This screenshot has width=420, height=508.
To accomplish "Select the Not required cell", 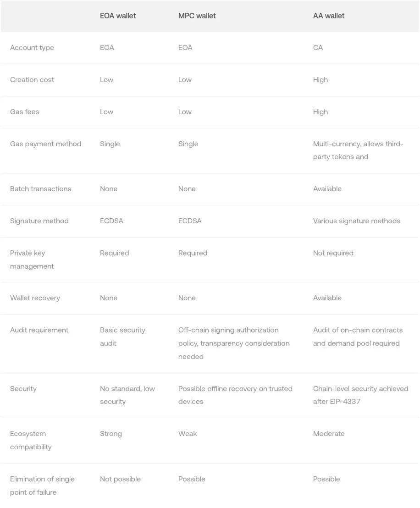I will (x=333, y=253).
